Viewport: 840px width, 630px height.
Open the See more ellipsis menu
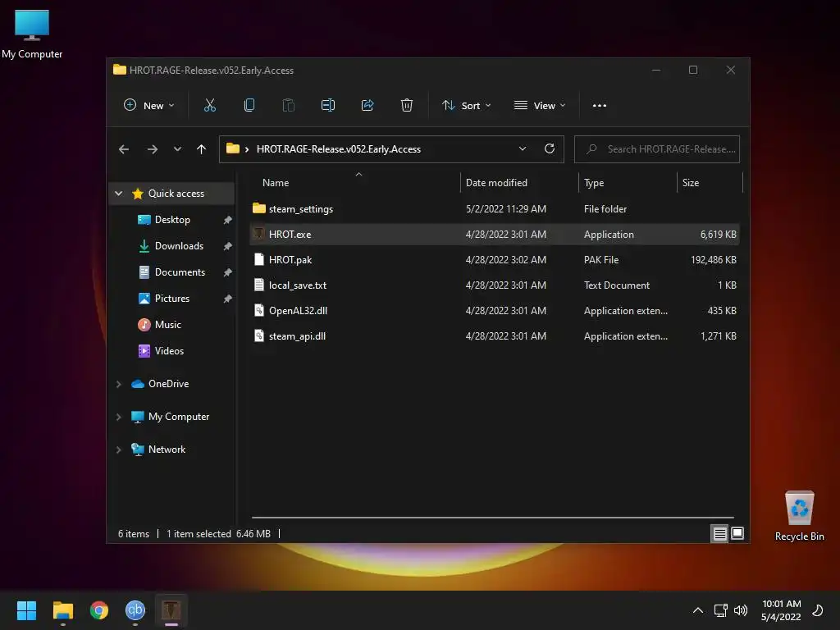coord(600,106)
